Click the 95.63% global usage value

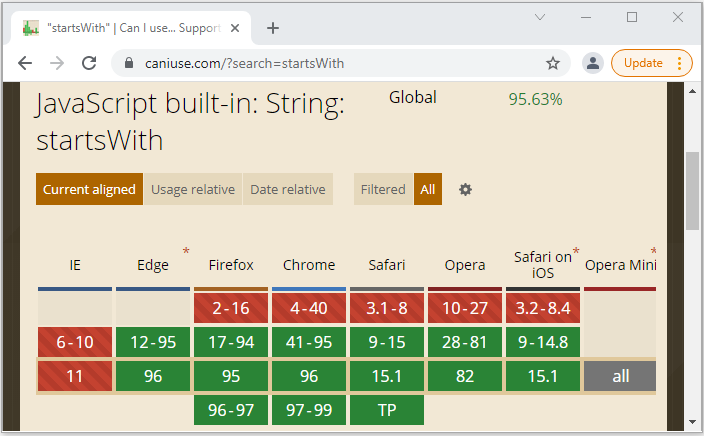coord(535,99)
